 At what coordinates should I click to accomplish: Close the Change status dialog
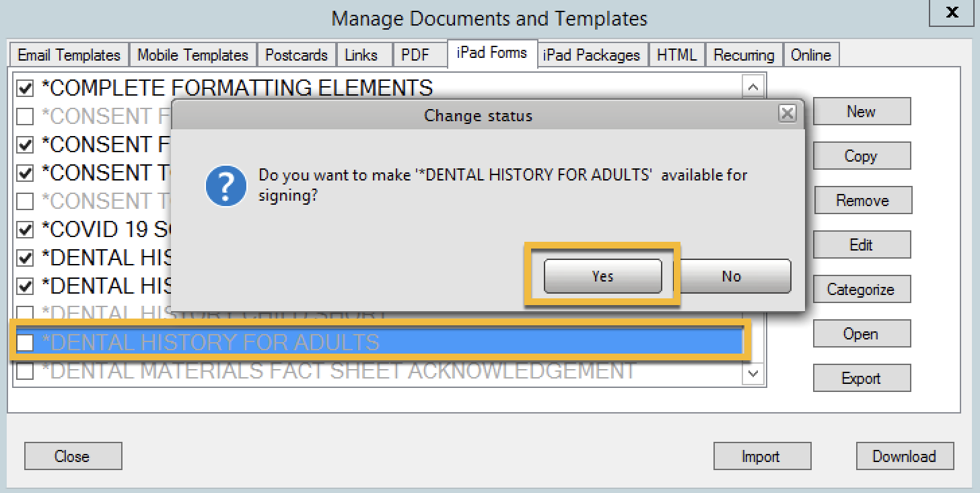tap(787, 113)
